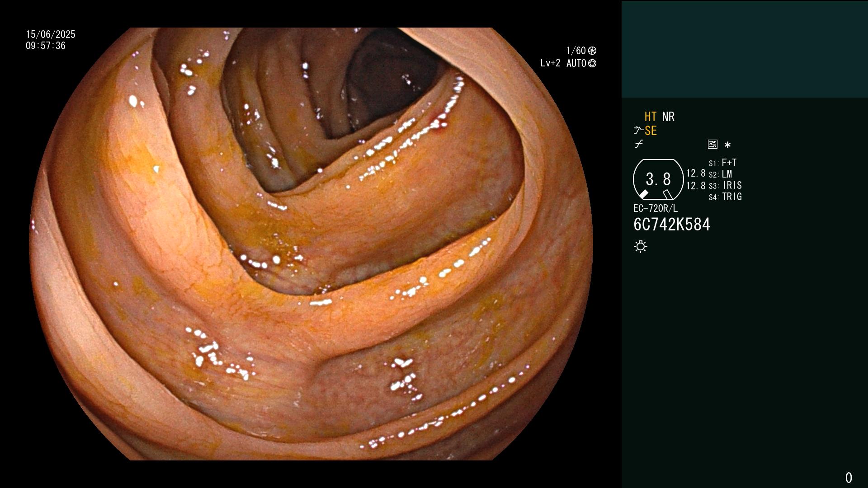This screenshot has width=868, height=488.
Task: Click the upper 12.8 value beside S2
Action: (x=696, y=173)
